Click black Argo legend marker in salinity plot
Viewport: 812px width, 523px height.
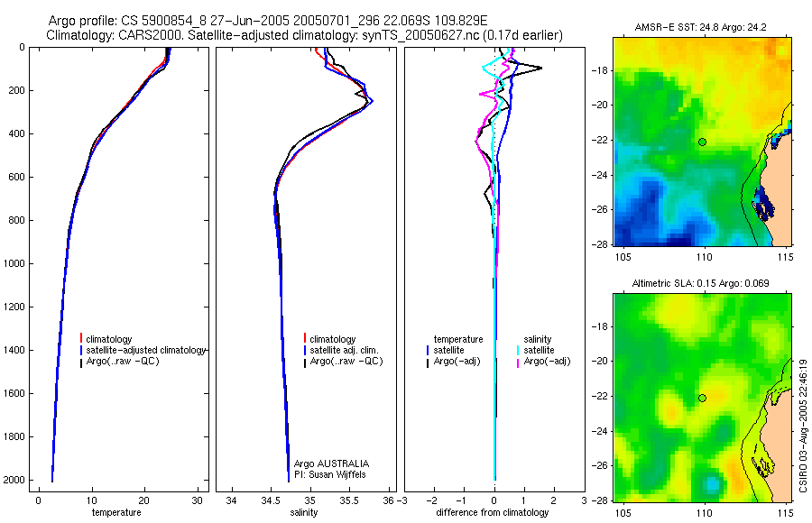(305, 362)
